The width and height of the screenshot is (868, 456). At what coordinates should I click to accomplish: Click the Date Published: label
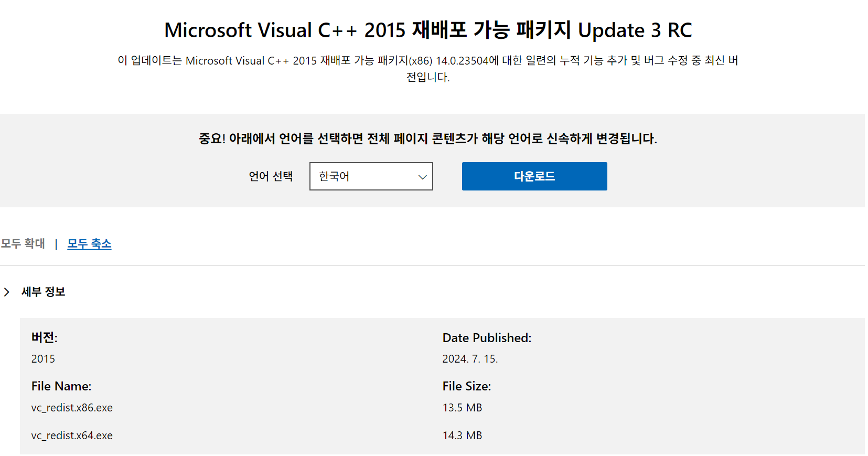point(487,338)
